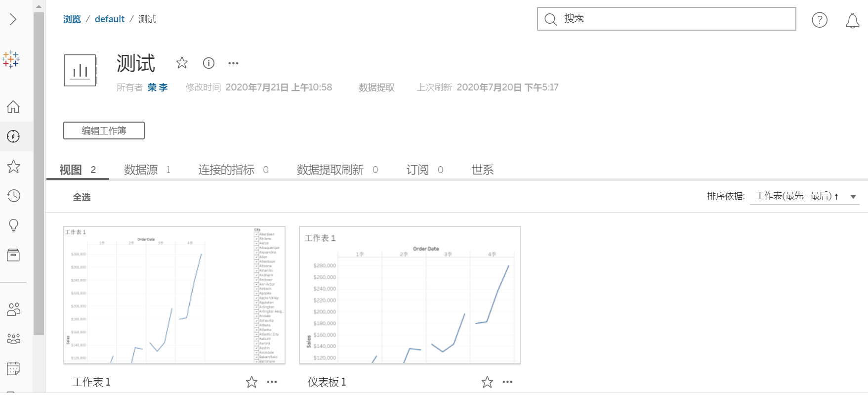Open Groups icon in sidebar
Viewport: 868px width, 395px height.
point(13,339)
